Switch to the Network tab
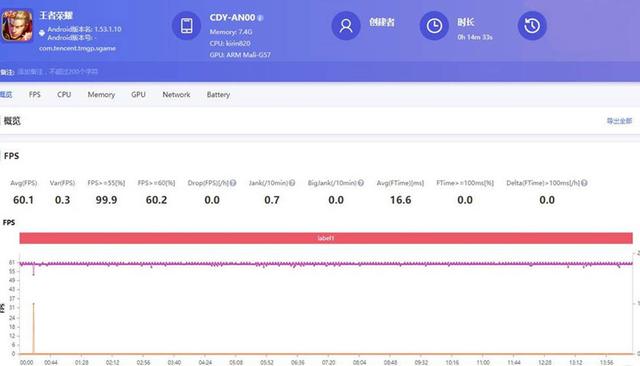 click(x=176, y=95)
